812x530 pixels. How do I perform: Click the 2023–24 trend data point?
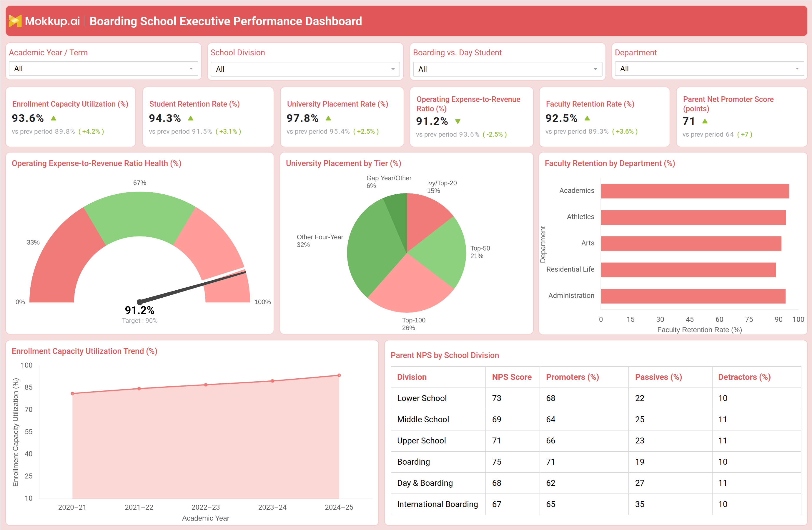[272, 381]
